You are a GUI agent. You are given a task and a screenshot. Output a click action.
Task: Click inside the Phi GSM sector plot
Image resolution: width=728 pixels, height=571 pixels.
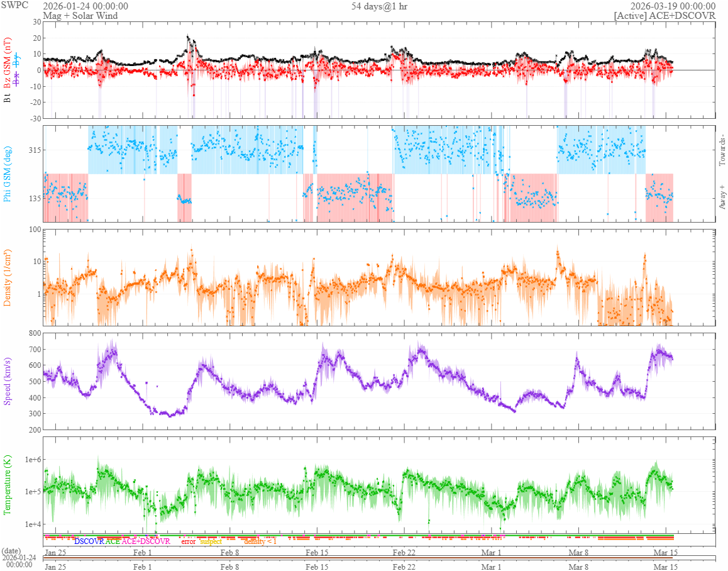[x=379, y=174]
